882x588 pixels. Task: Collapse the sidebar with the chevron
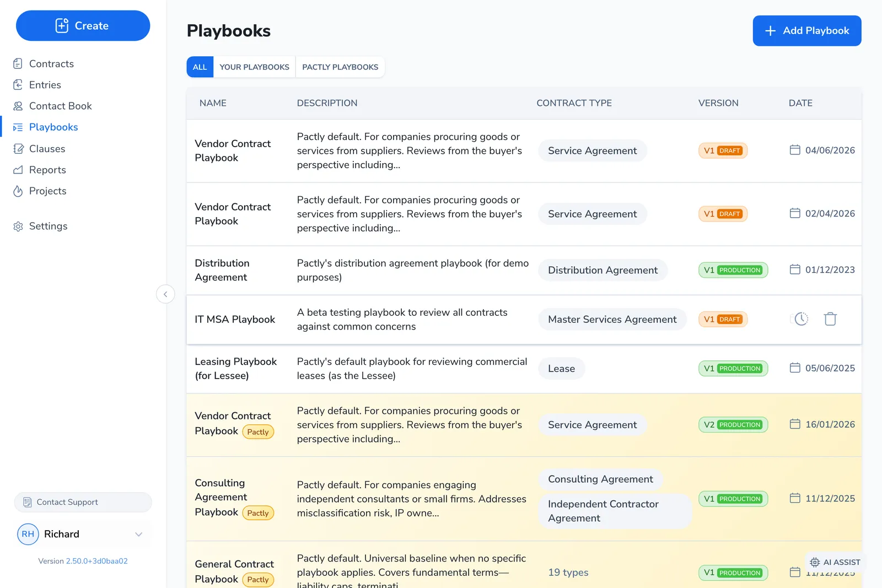click(165, 294)
